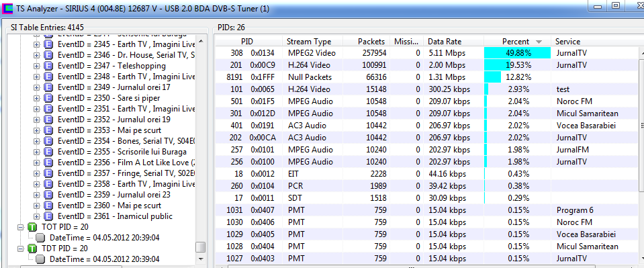Image resolution: width=644 pixels, height=268 pixels.
Task: Click the E icon of EventID 2346 Dr. House
Action: click(x=49, y=55)
